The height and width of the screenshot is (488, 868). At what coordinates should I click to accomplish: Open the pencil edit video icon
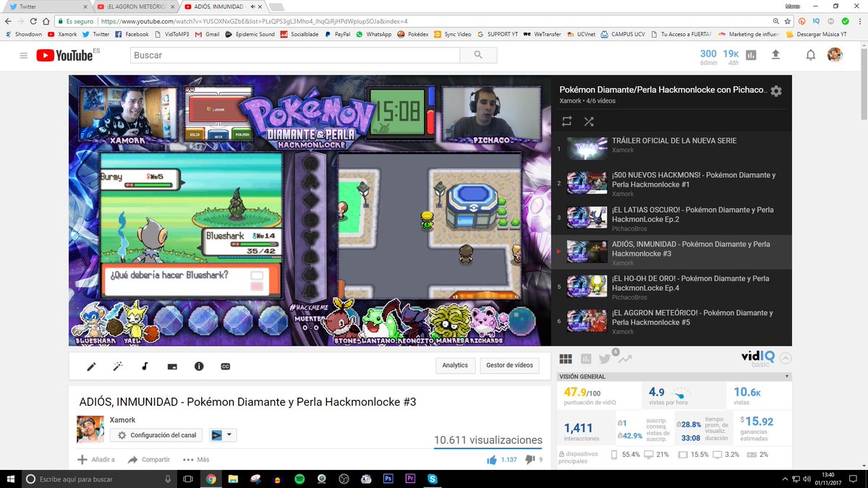(x=91, y=367)
